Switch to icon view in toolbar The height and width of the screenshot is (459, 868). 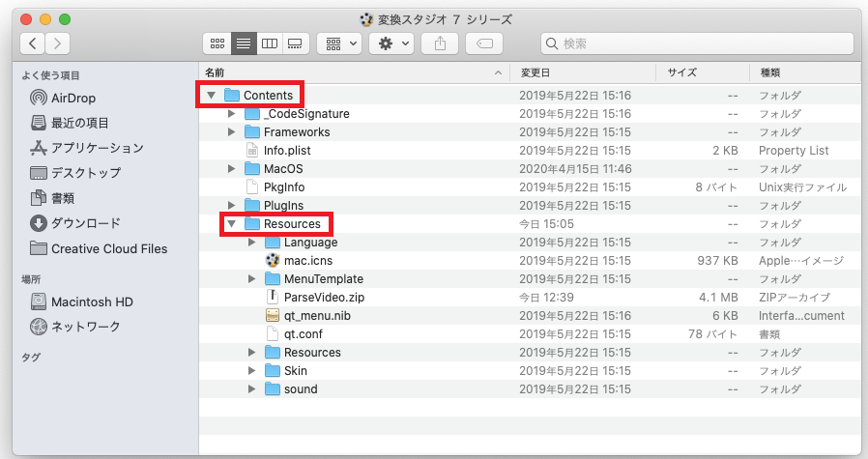pos(217,43)
